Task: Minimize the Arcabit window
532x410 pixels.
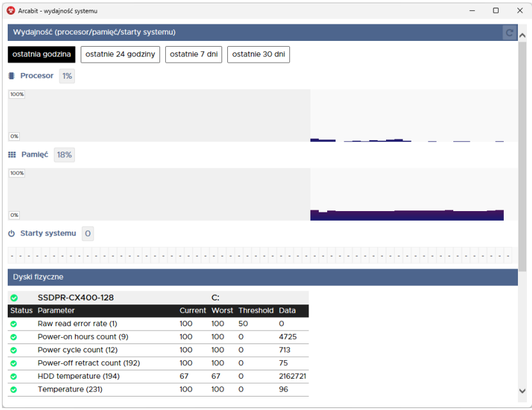Action: (x=472, y=11)
